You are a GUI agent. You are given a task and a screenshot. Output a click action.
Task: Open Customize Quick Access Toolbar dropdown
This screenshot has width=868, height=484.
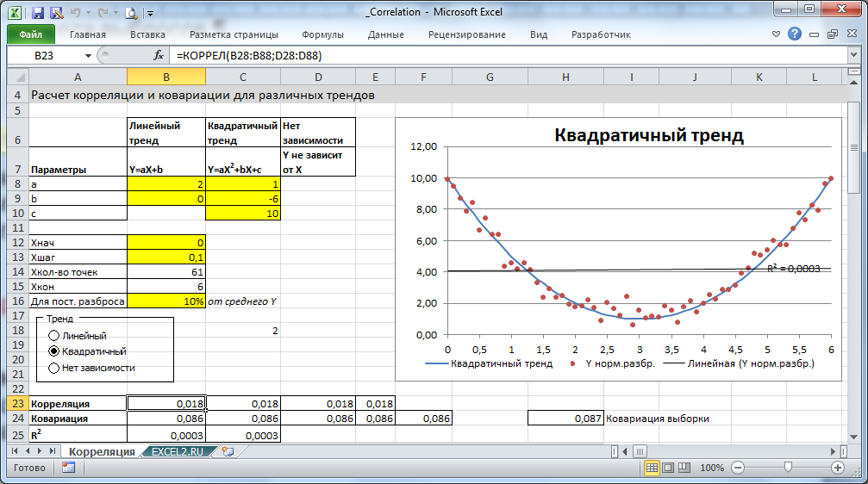pos(150,13)
